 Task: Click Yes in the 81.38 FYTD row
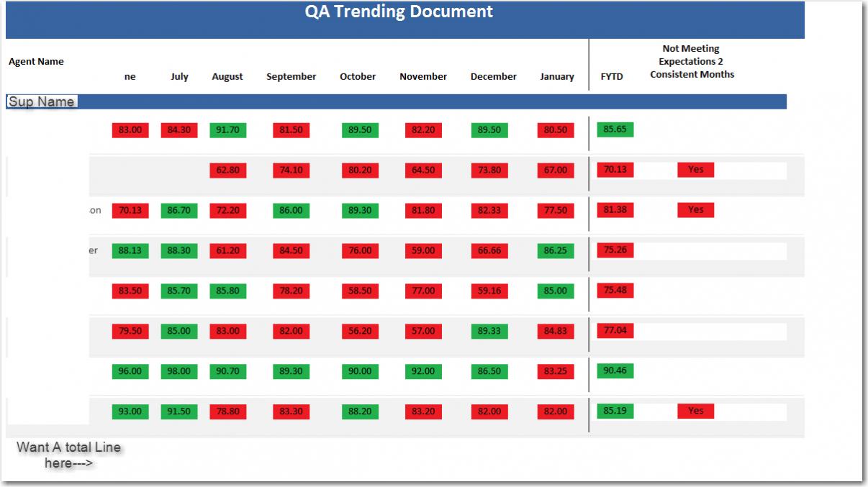(x=695, y=210)
